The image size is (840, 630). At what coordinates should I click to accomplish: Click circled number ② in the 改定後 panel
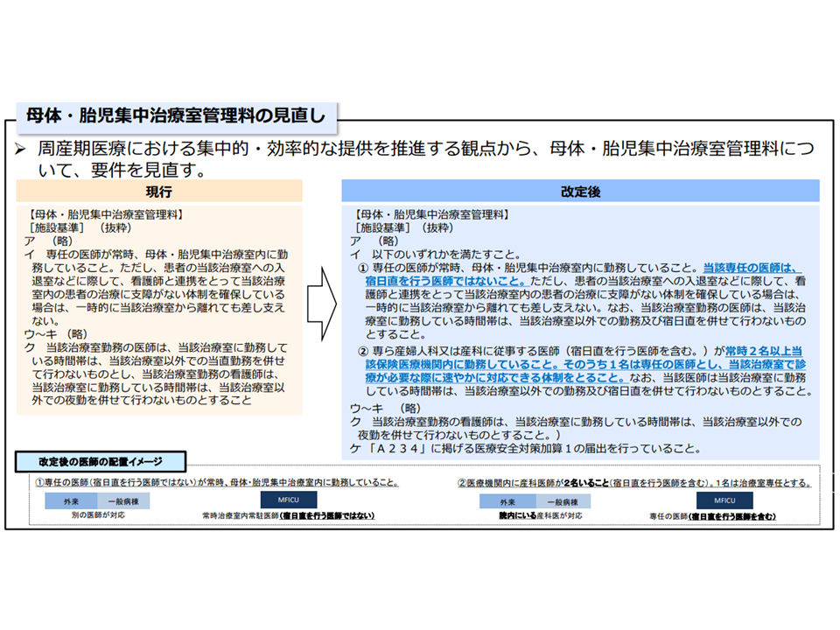pyautogui.click(x=363, y=350)
